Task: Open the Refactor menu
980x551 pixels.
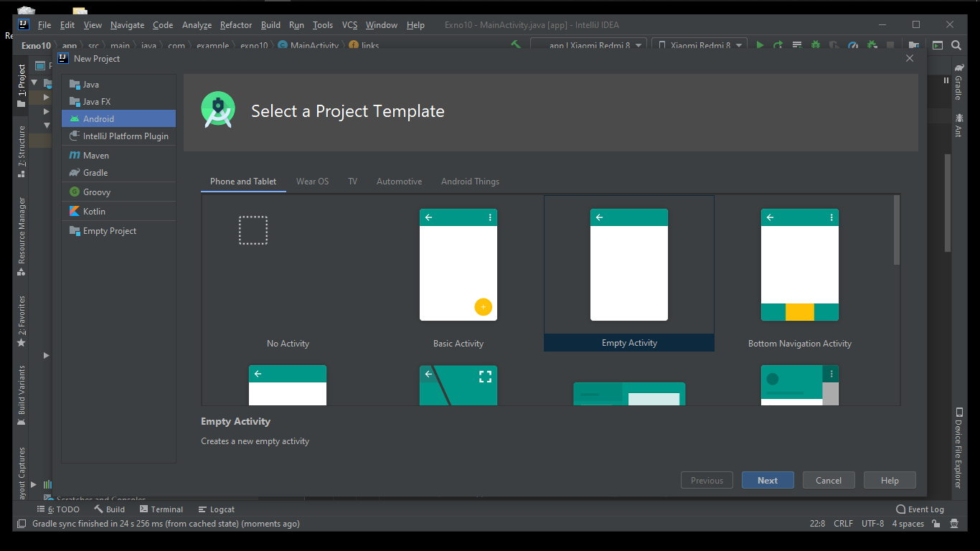Action: point(235,24)
